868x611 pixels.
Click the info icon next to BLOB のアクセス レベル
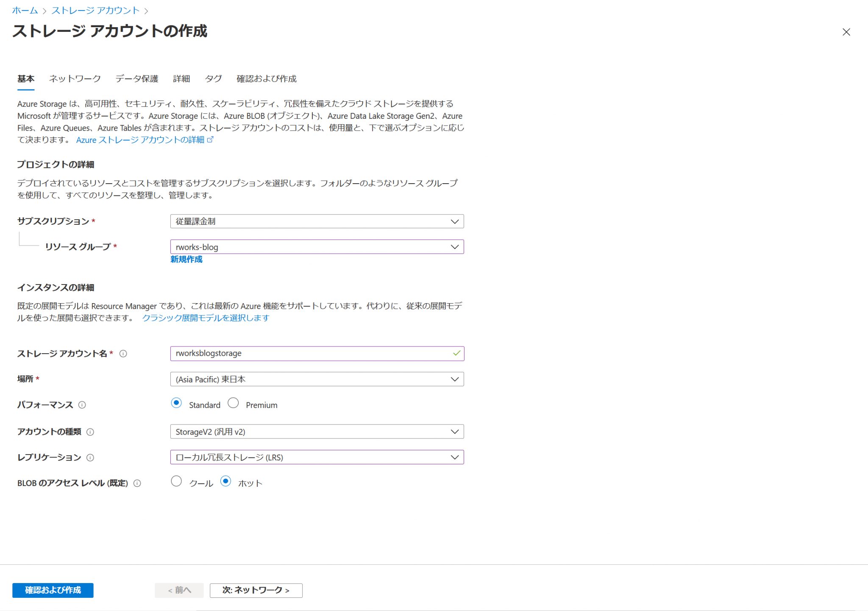(x=137, y=483)
